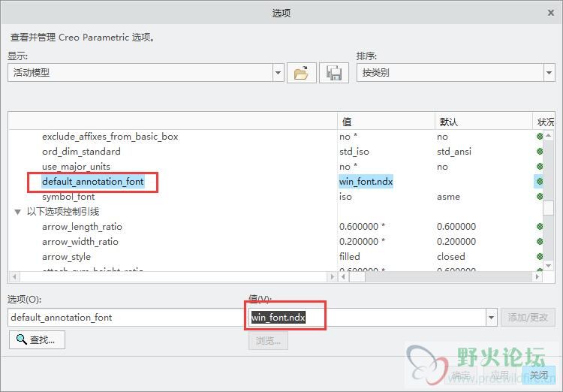Click the std_ansi default value
The image size is (563, 392).
[x=454, y=152]
